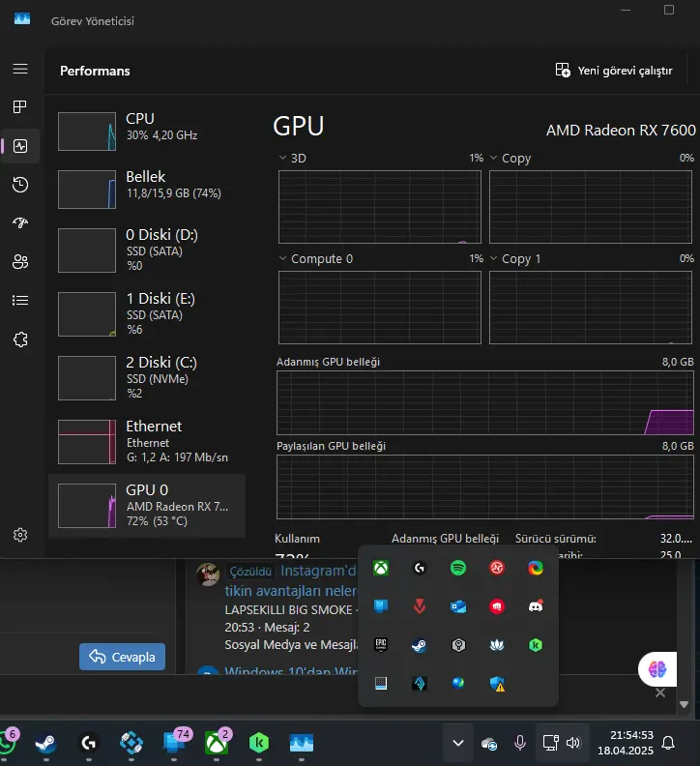
Task: Open the Windows 10'dan thread link
Action: 291,670
